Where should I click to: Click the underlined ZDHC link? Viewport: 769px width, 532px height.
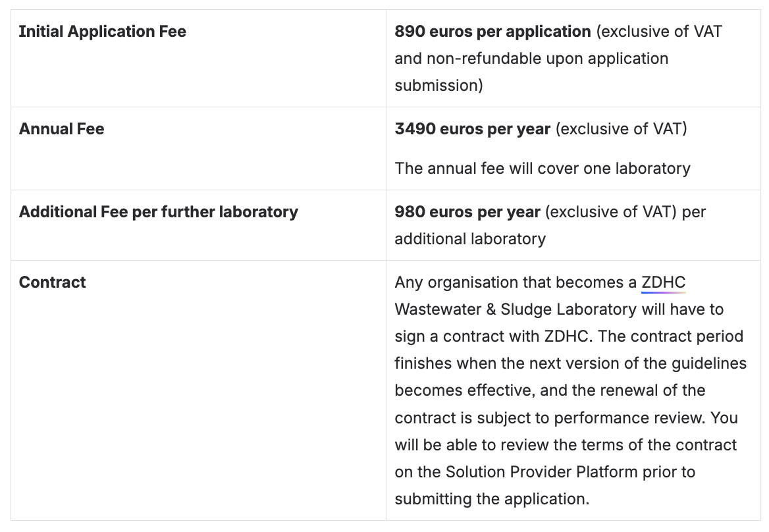663,282
